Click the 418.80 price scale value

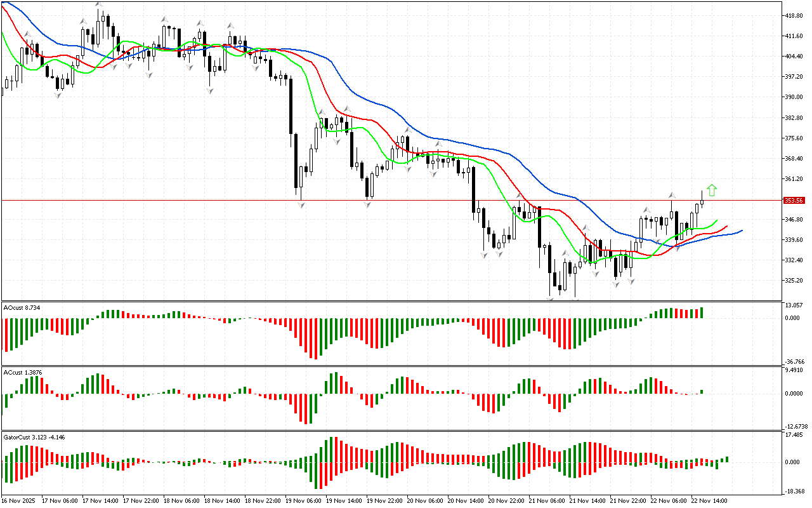[x=796, y=16]
